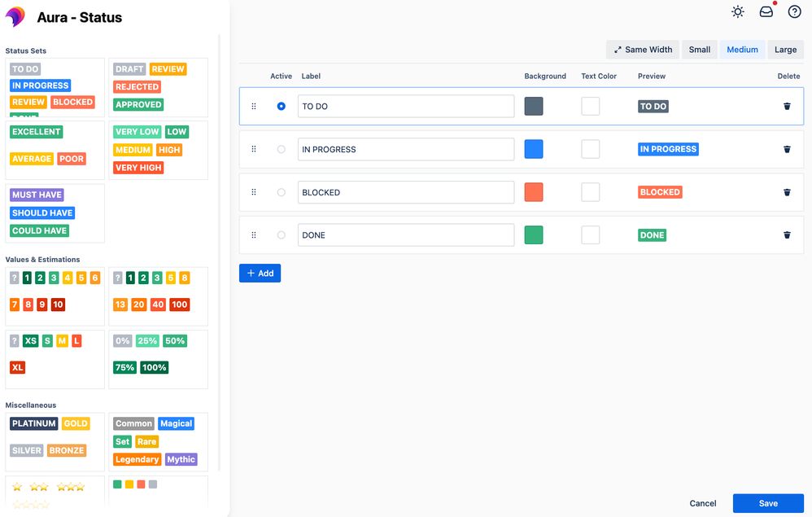The width and height of the screenshot is (812, 517).
Task: Open the help question mark icon
Action: (x=794, y=12)
